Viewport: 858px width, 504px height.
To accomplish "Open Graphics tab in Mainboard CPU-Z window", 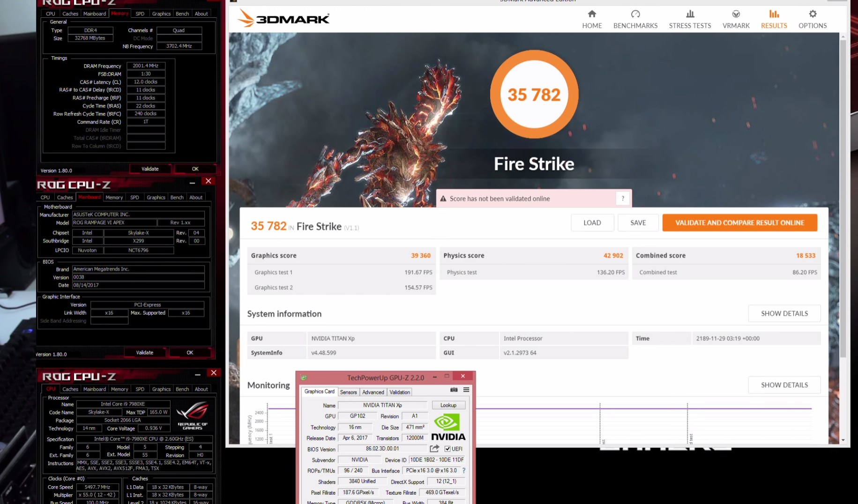I will [156, 197].
